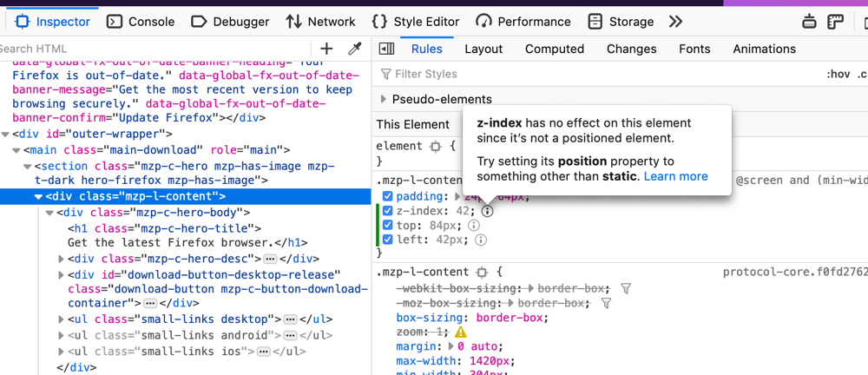Click filter icon beside -moz-box-sizing

coord(607,303)
